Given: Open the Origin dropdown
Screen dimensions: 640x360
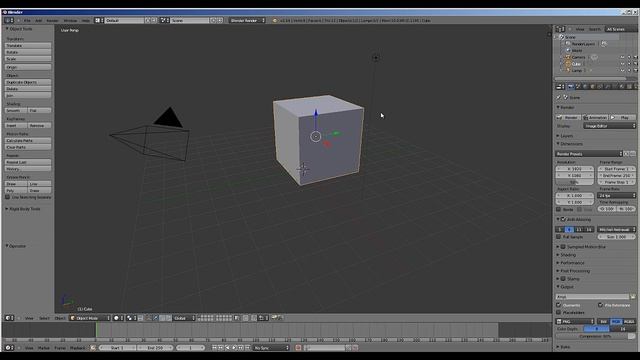Looking at the screenshot, I should 28,67.
